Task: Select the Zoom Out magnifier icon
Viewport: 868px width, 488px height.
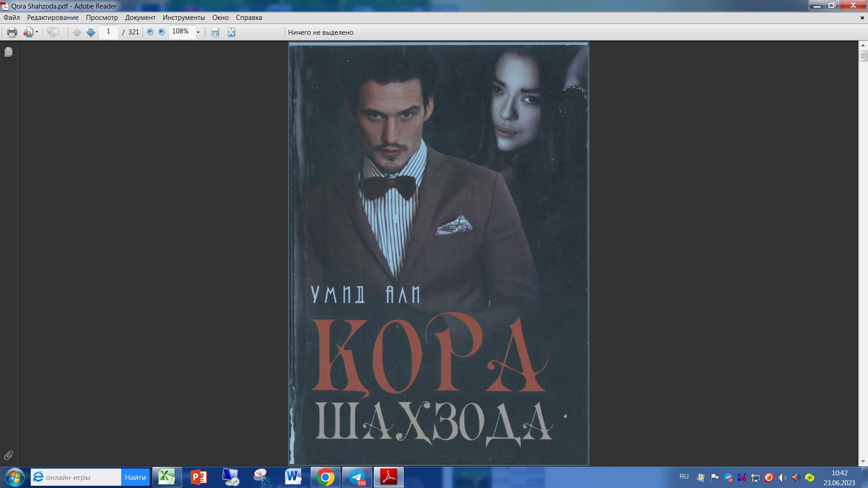Action: click(x=150, y=32)
